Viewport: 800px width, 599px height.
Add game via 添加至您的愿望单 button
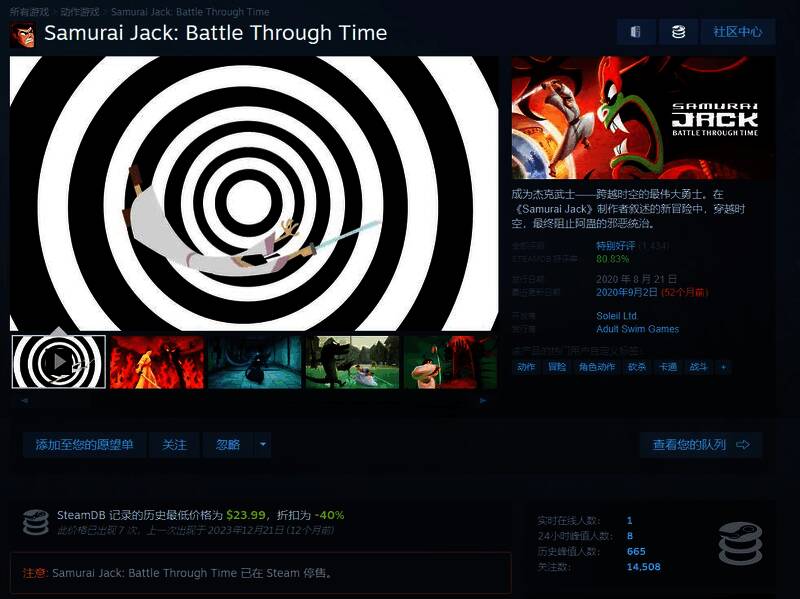coord(84,445)
